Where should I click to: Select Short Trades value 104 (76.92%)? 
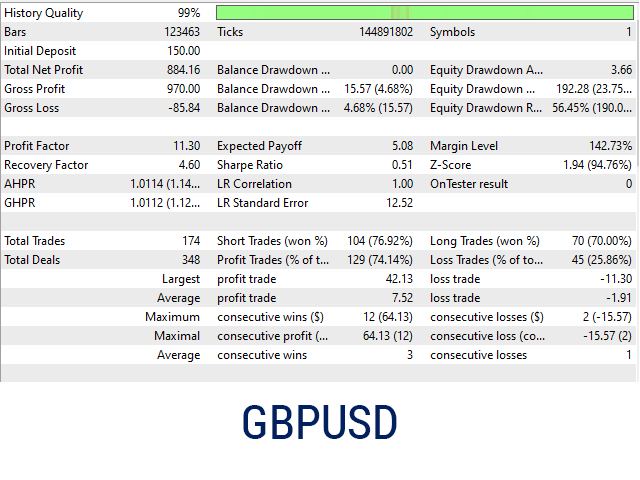[380, 241]
